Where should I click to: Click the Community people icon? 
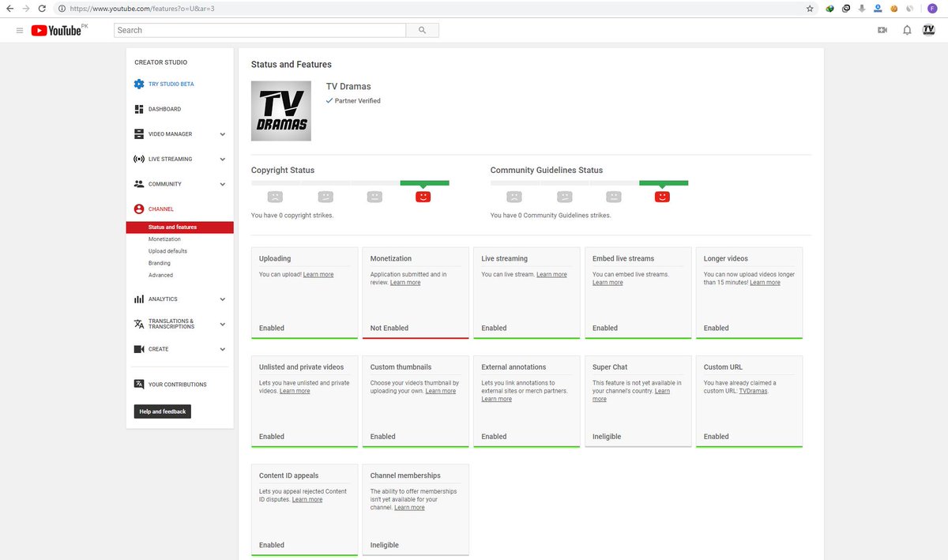[139, 184]
